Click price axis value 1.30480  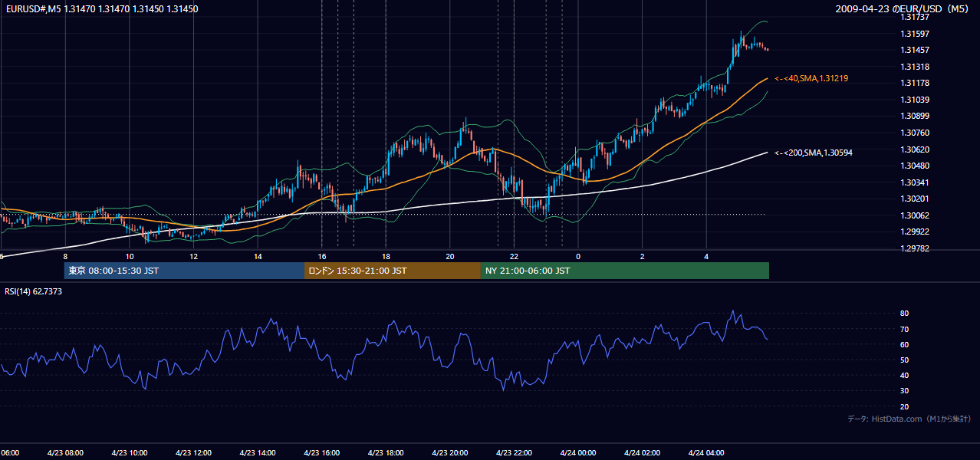[x=916, y=166]
